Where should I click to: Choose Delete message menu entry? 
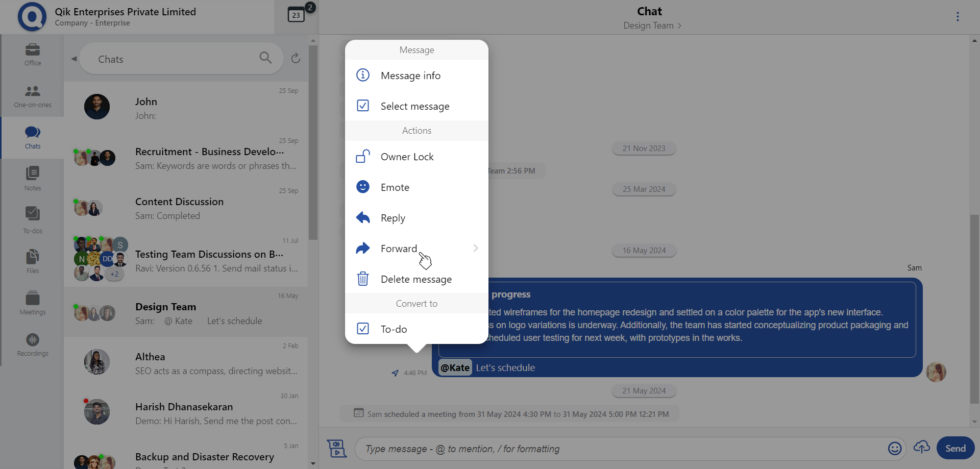(416, 279)
